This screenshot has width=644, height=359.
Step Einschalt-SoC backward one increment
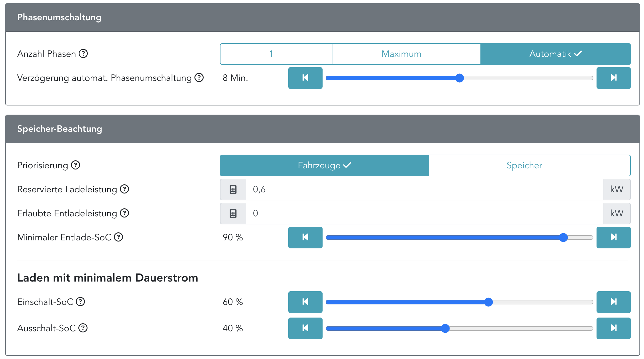click(305, 302)
